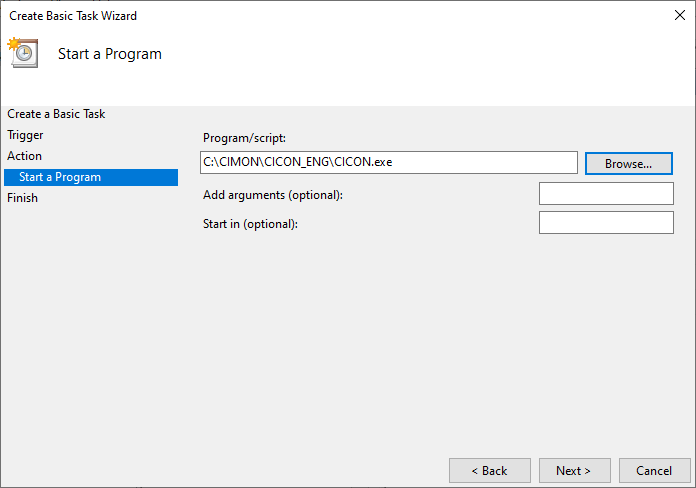
Task: Click the 'Add arguments (optional):' label
Action: pyautogui.click(x=272, y=194)
